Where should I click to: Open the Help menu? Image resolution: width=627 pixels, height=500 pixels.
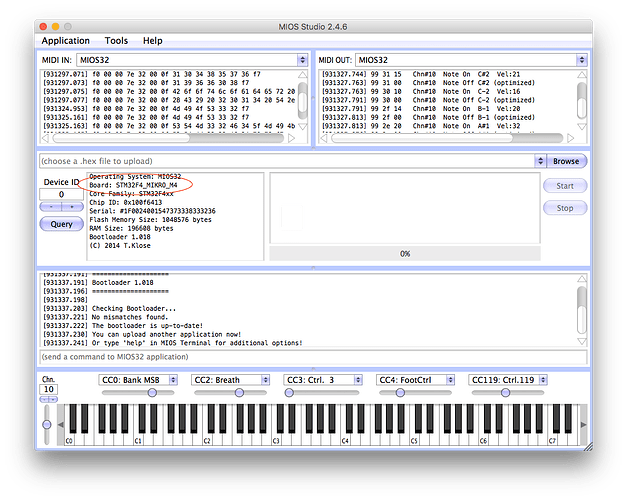click(152, 41)
